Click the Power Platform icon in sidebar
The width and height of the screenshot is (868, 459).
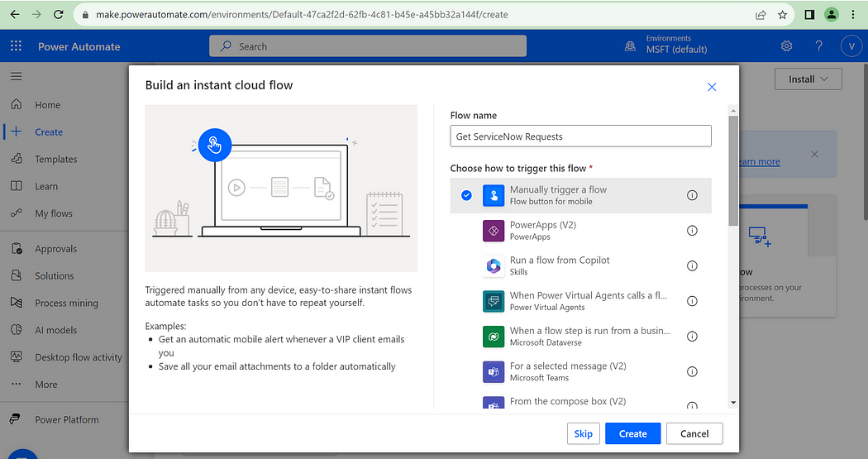15,419
